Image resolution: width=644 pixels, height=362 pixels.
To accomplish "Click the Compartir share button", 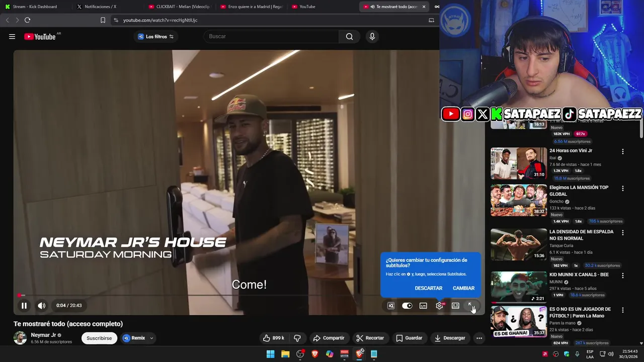I will 329,338.
